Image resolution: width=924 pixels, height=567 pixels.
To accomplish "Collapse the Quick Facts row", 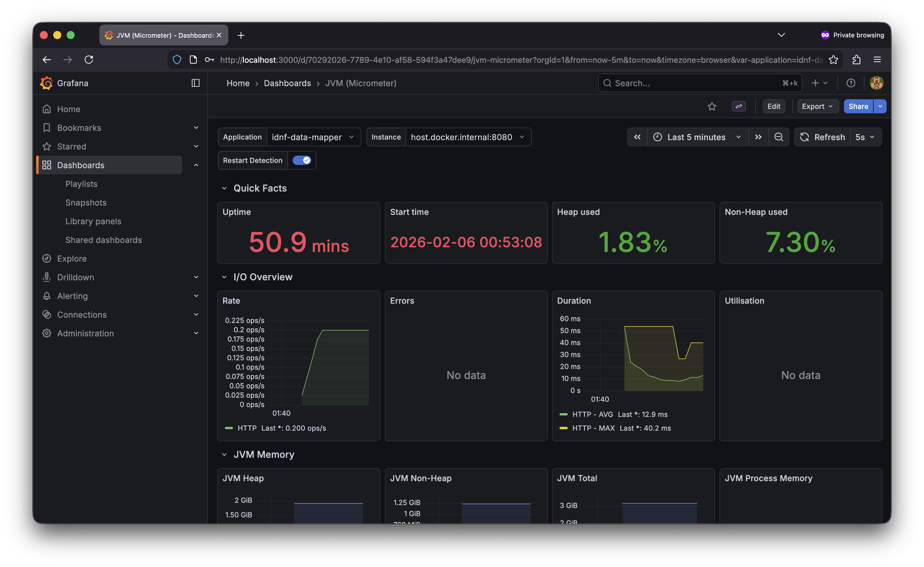I will (x=224, y=188).
